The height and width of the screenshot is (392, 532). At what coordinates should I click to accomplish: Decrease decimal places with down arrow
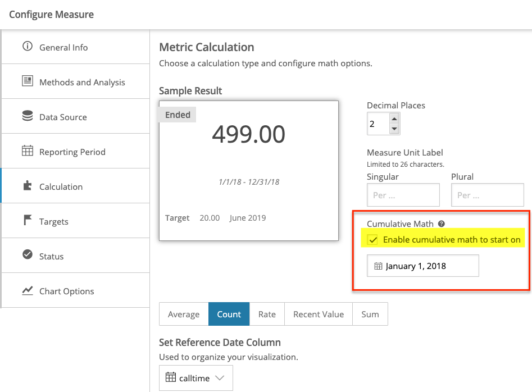point(394,129)
